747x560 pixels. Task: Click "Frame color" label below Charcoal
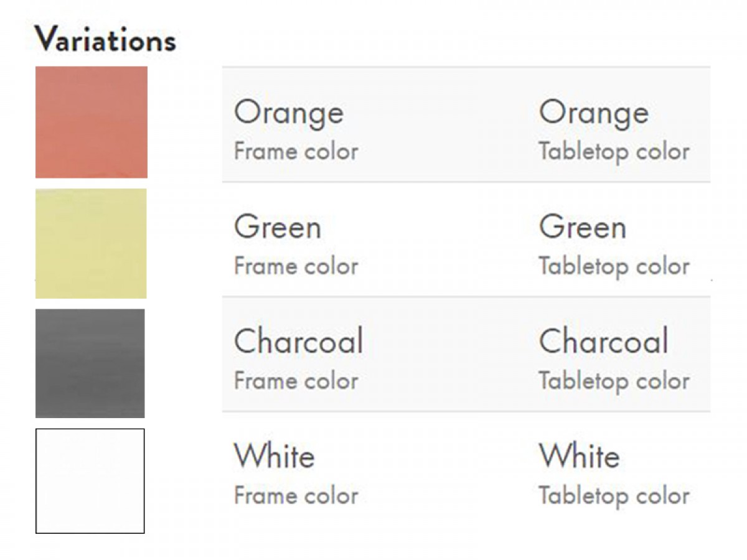pos(296,381)
